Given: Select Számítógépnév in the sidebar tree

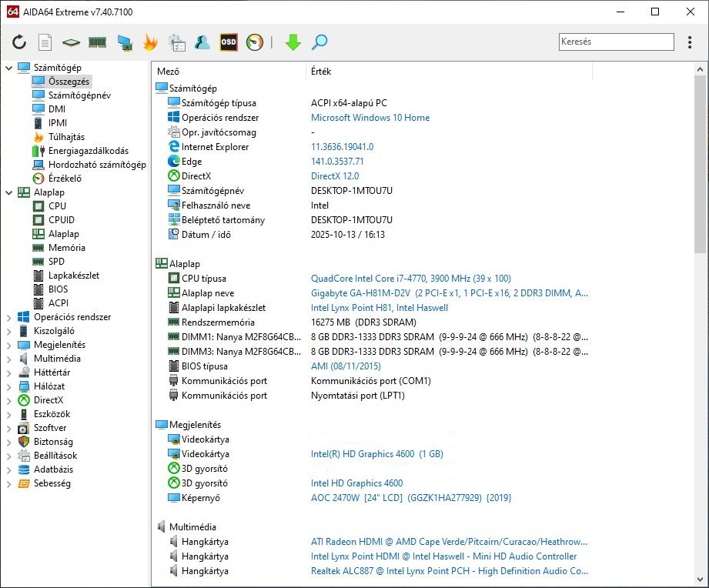Looking at the screenshot, I should click(79, 95).
